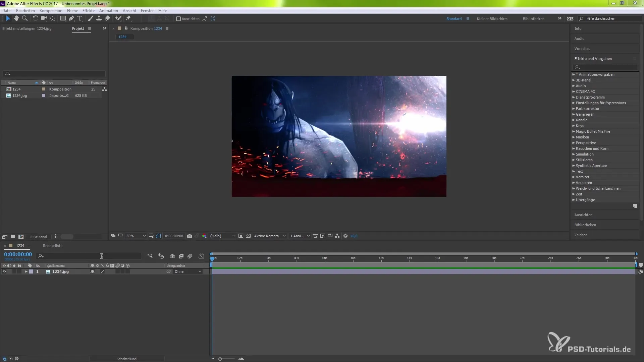
Task: Open the RGB channel display icon
Action: point(204,236)
